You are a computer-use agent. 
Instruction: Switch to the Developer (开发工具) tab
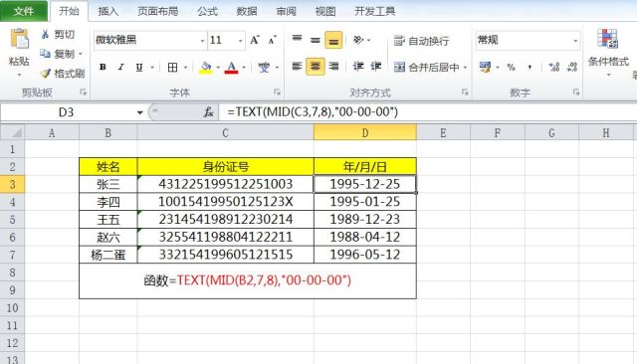pos(374,11)
